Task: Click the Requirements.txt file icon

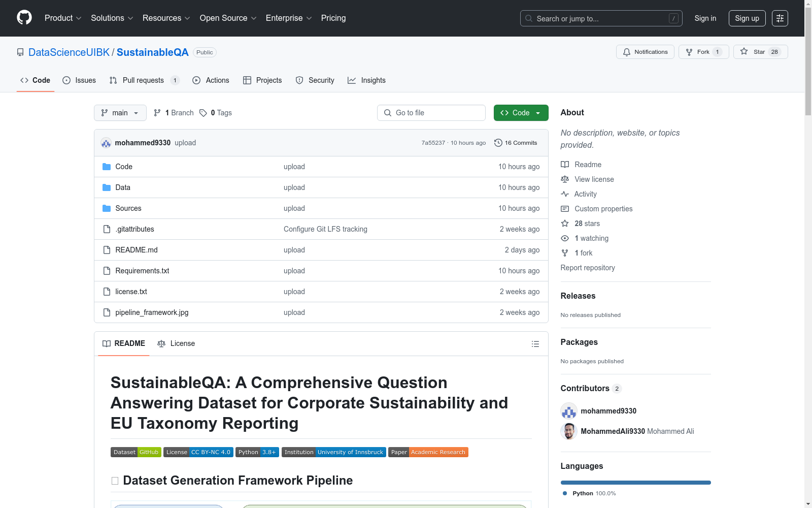Action: (107, 271)
